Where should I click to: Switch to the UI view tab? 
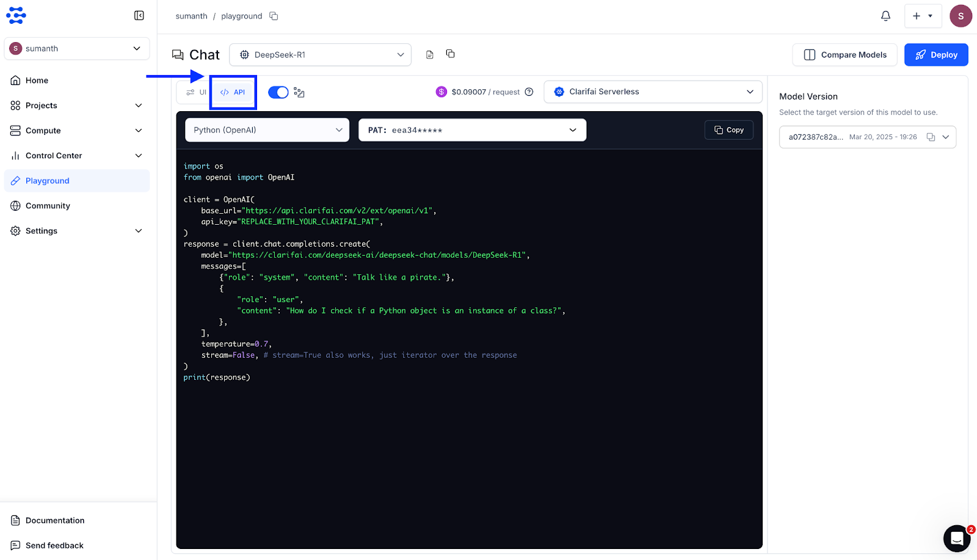[x=197, y=92]
